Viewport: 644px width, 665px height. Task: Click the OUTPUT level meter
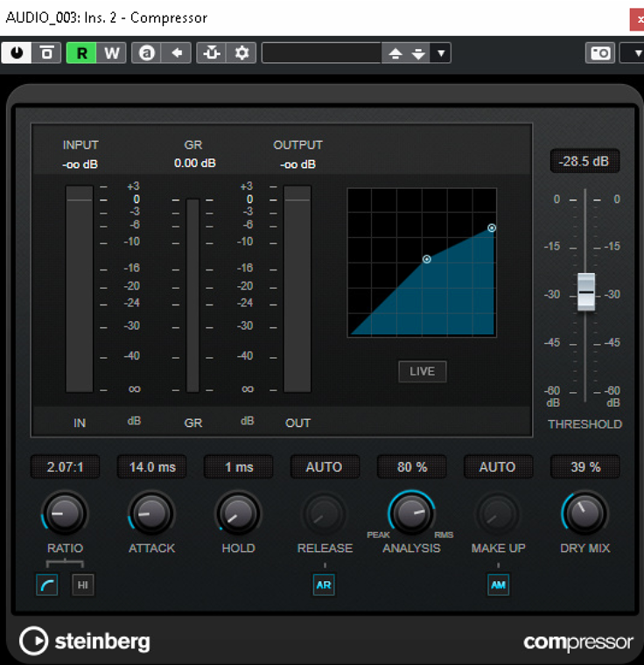pyautogui.click(x=297, y=289)
